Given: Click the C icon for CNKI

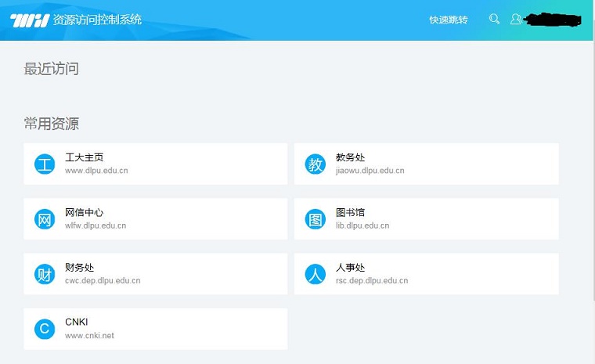Looking at the screenshot, I should pyautogui.click(x=45, y=329).
